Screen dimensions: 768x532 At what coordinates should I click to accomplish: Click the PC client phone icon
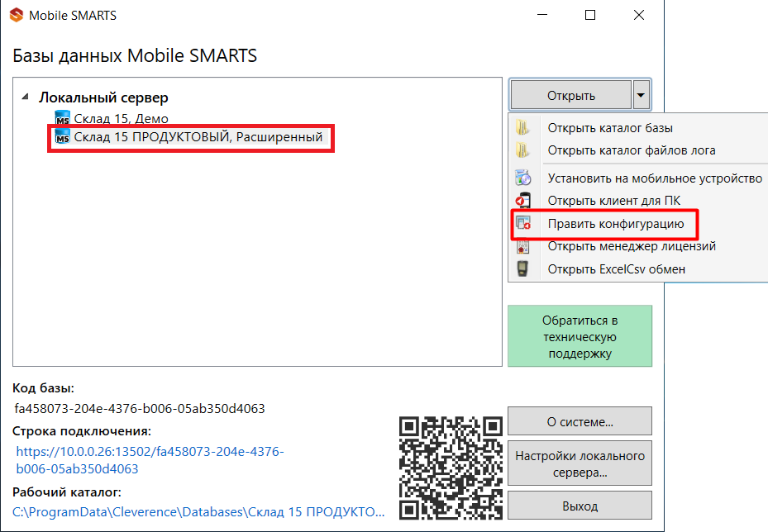tap(522, 200)
